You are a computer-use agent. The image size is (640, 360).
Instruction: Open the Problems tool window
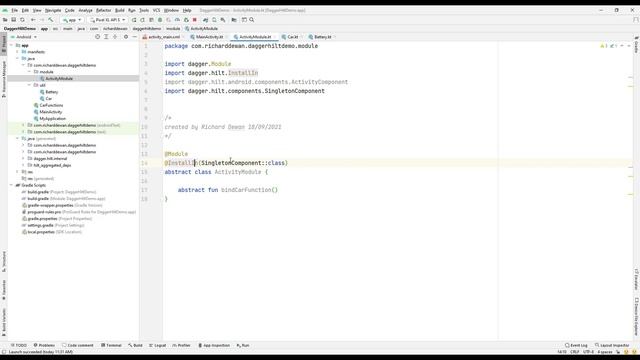[x=44, y=345]
